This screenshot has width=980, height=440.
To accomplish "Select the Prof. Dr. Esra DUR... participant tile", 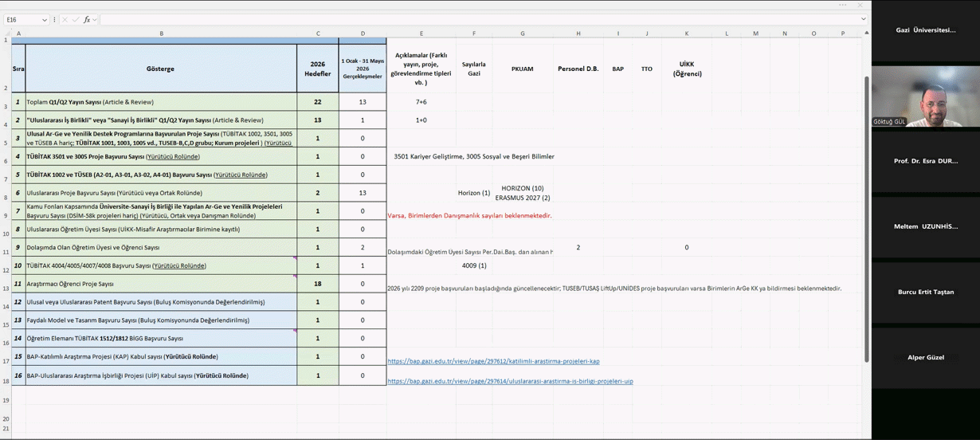I will click(926, 161).
